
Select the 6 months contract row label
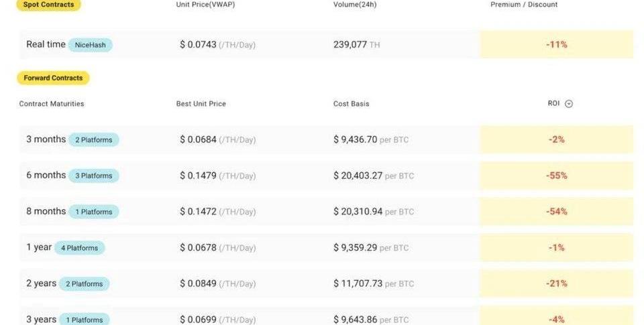click(x=46, y=175)
